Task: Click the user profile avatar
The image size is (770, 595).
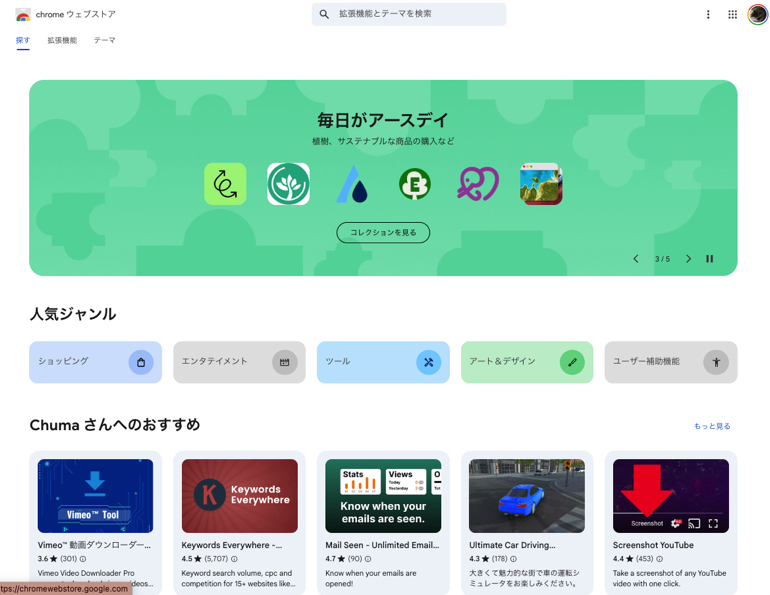Action: coord(758,14)
